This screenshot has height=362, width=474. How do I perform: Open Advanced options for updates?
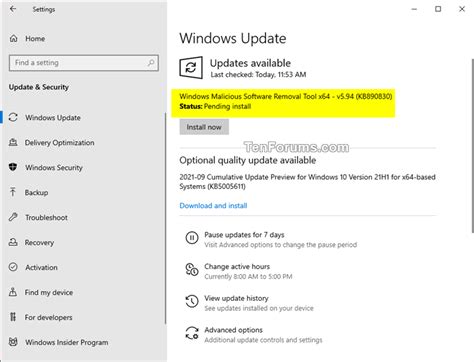point(233,330)
